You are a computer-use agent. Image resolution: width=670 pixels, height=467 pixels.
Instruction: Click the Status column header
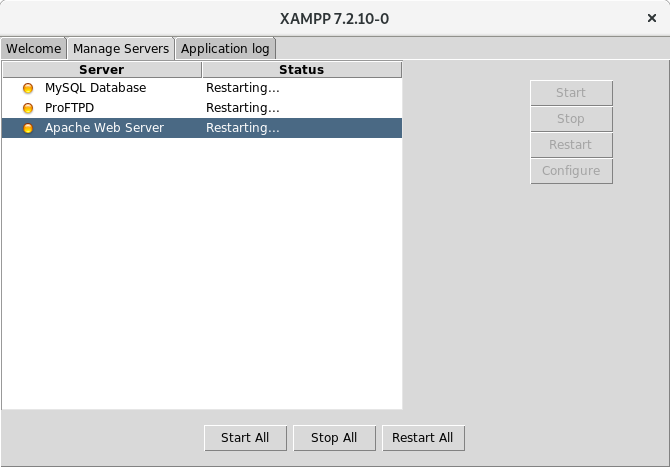(302, 70)
